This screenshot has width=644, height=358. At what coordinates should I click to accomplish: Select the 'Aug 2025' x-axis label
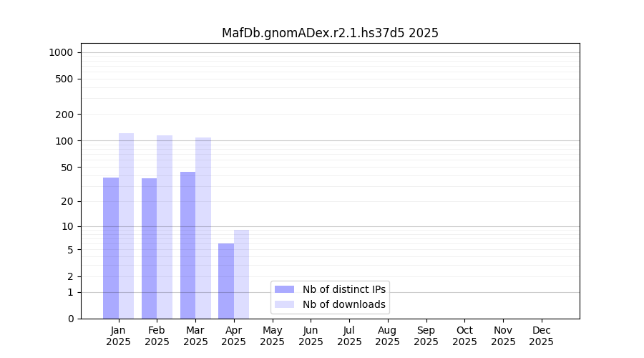(x=387, y=336)
